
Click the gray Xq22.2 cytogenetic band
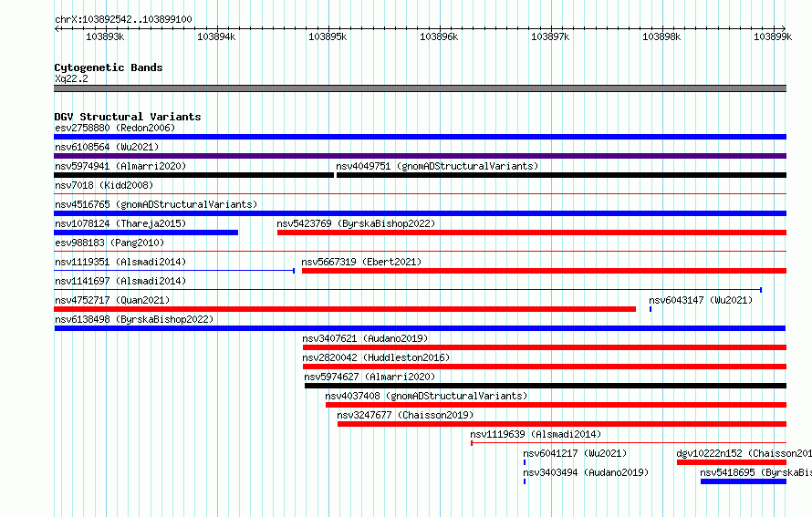tap(420, 88)
